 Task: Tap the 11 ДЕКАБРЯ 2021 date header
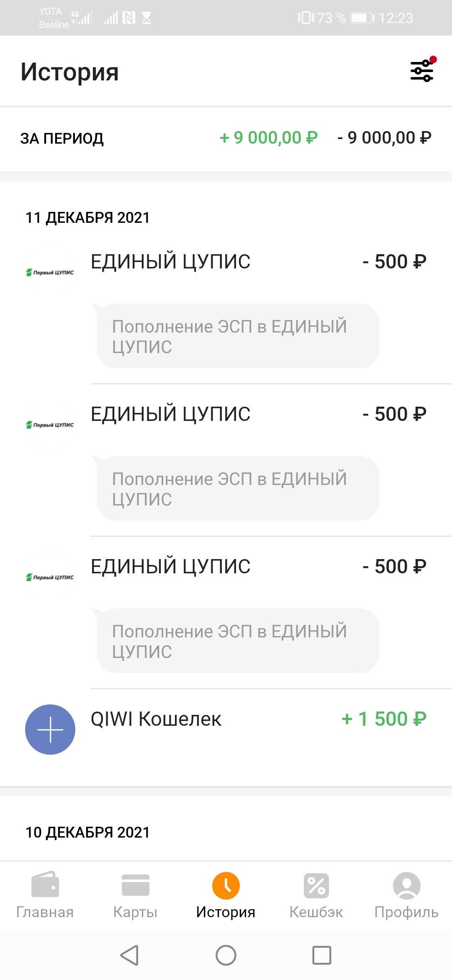point(87,218)
